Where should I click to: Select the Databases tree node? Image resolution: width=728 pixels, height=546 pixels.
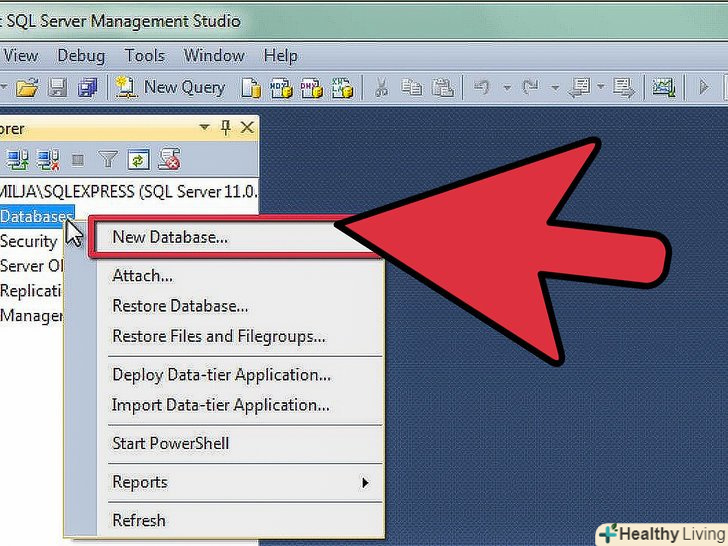click(x=37, y=216)
